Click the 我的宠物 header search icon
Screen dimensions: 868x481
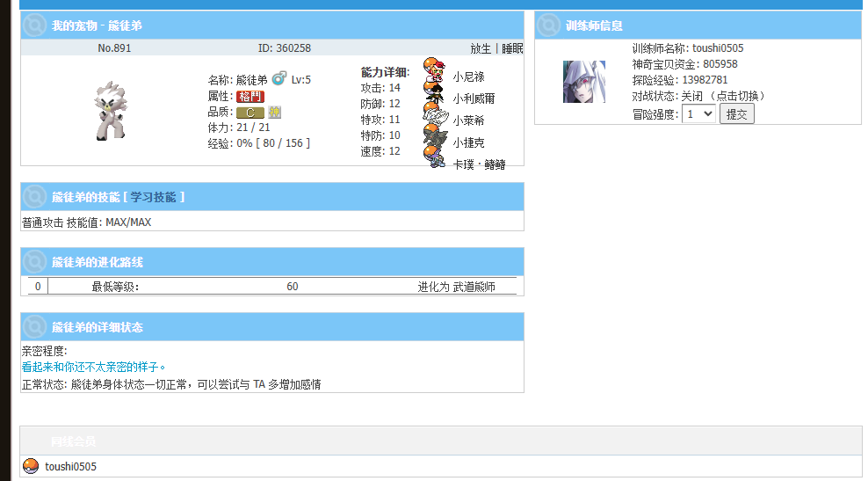coord(34,25)
